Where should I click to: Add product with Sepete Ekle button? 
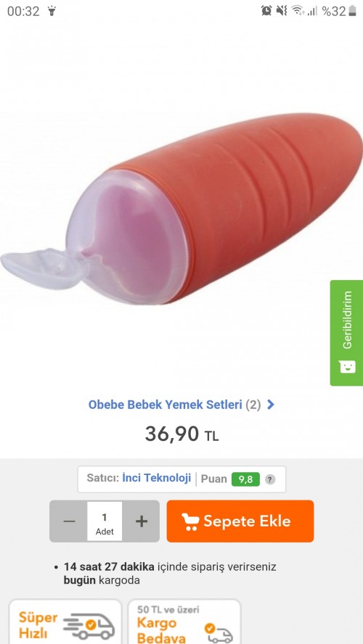pyautogui.click(x=240, y=521)
